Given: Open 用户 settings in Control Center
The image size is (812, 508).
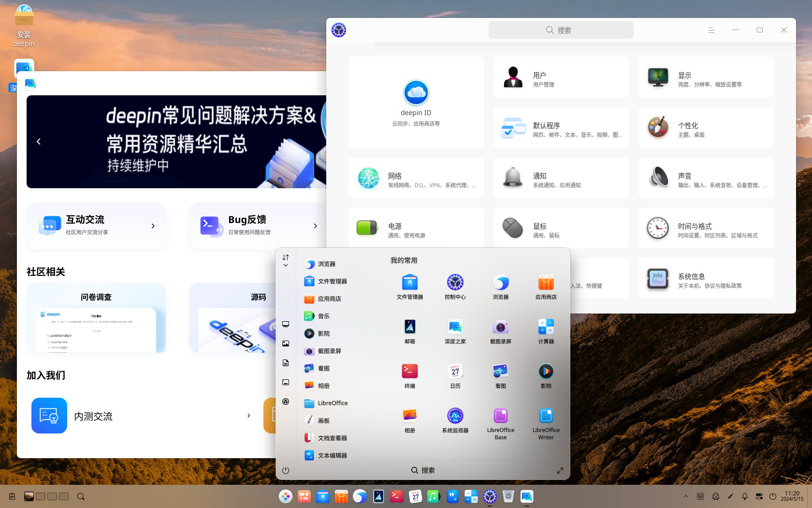Looking at the screenshot, I should point(561,77).
